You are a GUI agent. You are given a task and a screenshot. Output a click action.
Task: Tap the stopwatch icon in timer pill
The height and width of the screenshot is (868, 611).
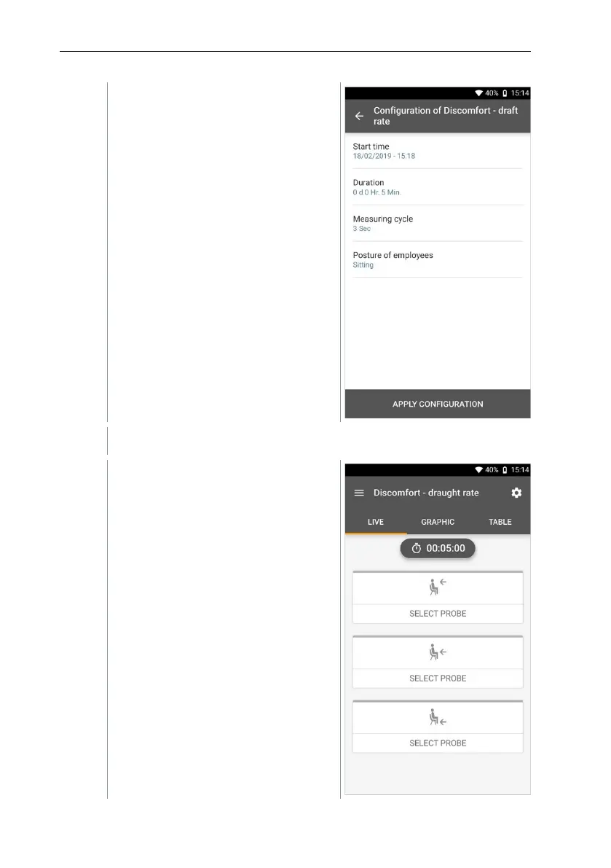click(417, 548)
